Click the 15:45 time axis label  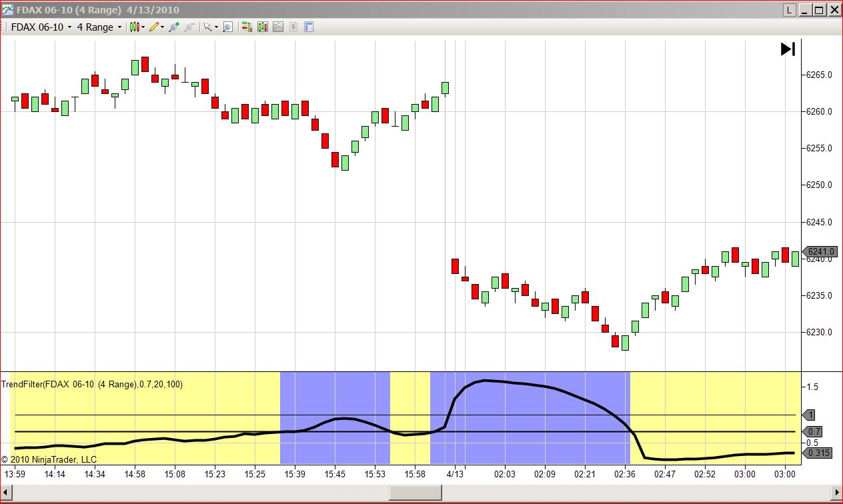tap(335, 474)
